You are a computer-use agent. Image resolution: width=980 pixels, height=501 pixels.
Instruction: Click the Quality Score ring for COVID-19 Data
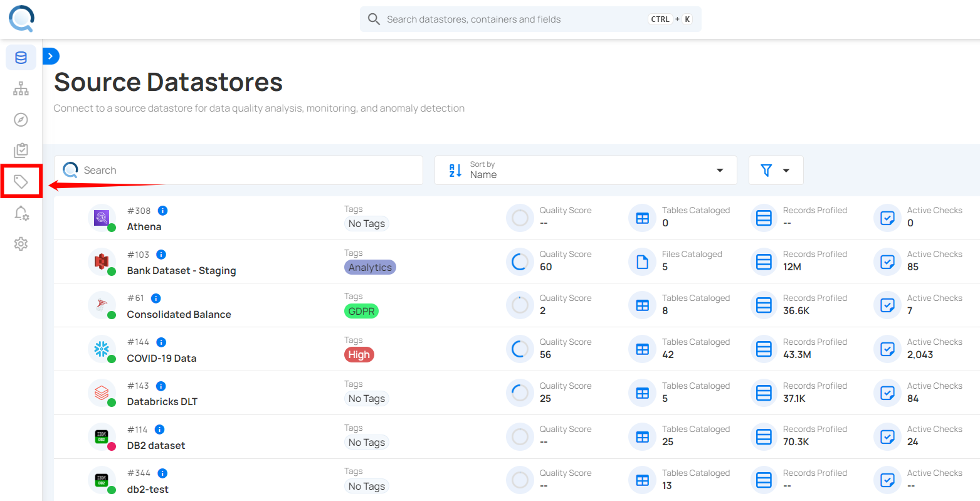click(x=520, y=349)
